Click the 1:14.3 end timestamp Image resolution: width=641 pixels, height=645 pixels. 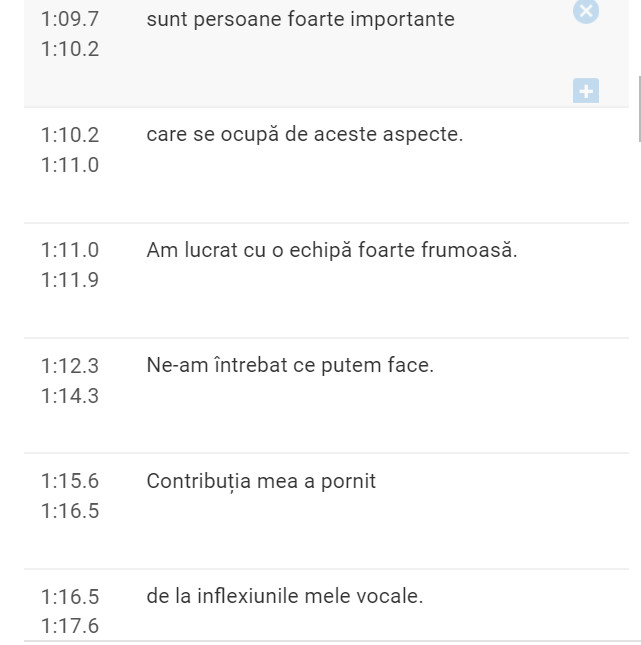tap(70, 396)
